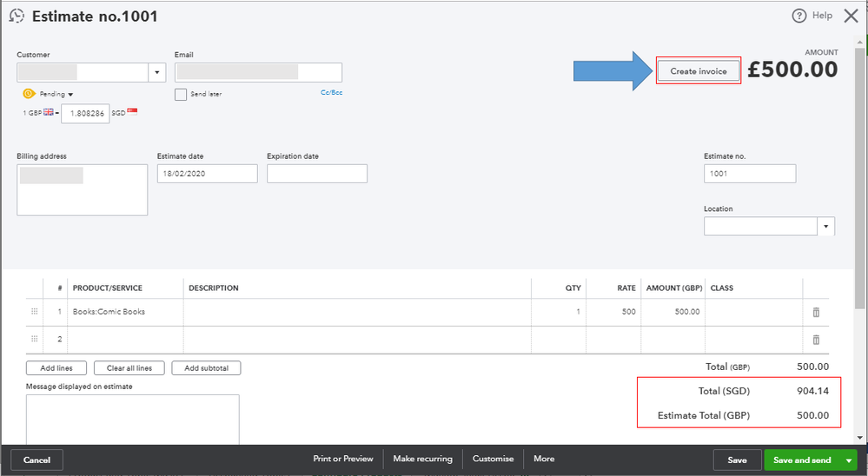Click the Estimate no.1001 title

click(x=95, y=17)
